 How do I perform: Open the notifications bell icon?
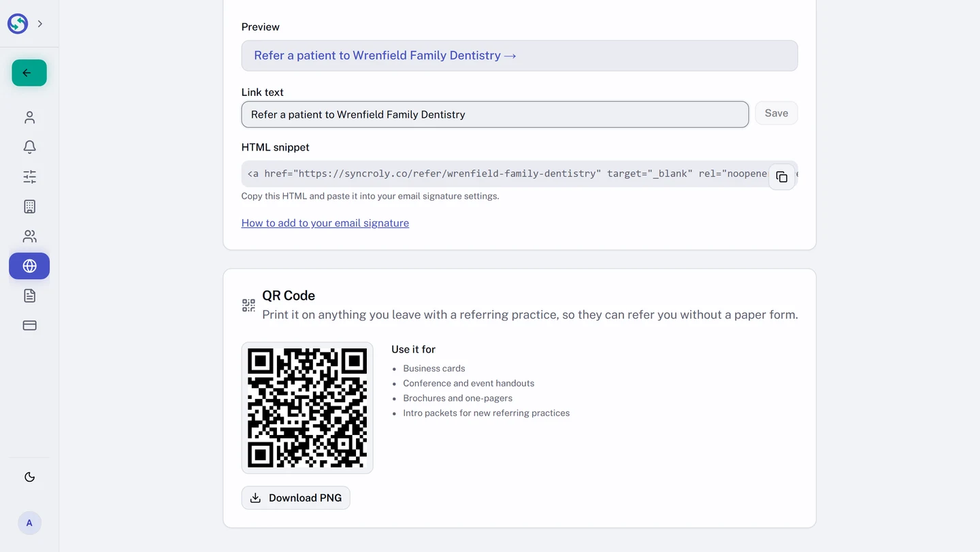[29, 147]
